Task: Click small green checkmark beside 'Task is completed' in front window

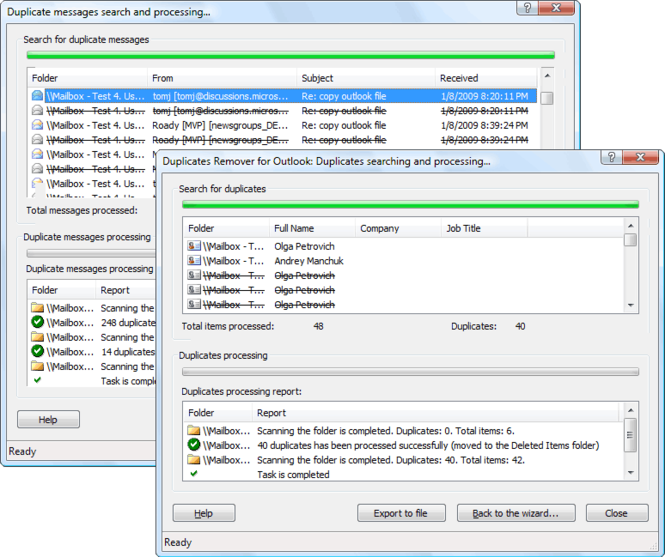Action: (x=194, y=474)
